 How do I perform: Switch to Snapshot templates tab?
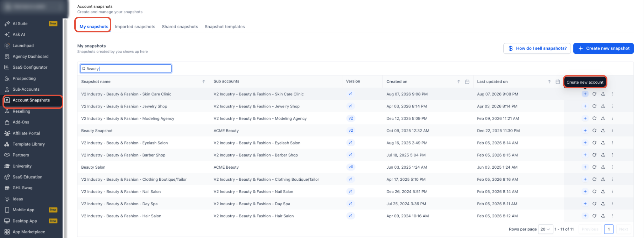pyautogui.click(x=225, y=27)
